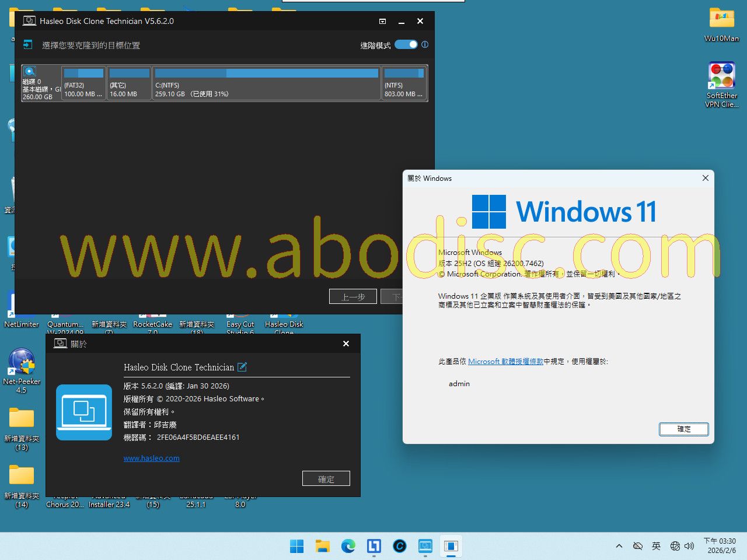The image size is (747, 560).
Task: Click the info icon beside 進階模式
Action: point(425,44)
